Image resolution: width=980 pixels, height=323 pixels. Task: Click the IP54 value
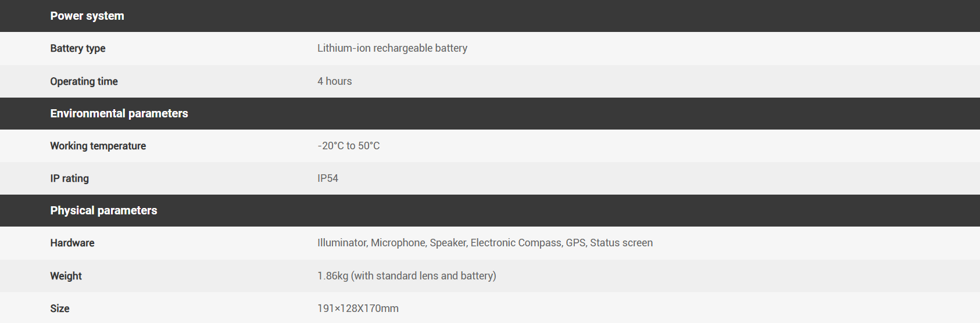tap(328, 178)
